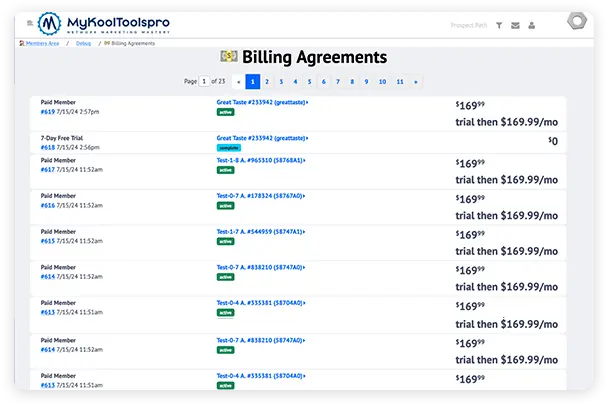Expand Great Taste #233942 in Paid Member row
The height and width of the screenshot is (403, 608).
262,102
